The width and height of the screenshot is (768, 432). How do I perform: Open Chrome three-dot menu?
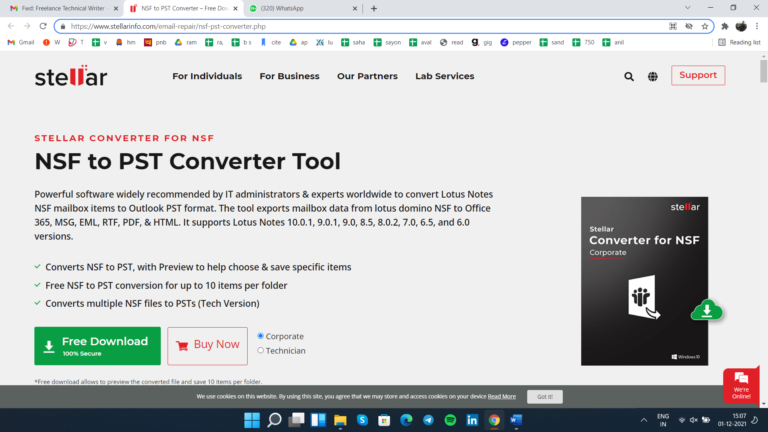coord(757,26)
